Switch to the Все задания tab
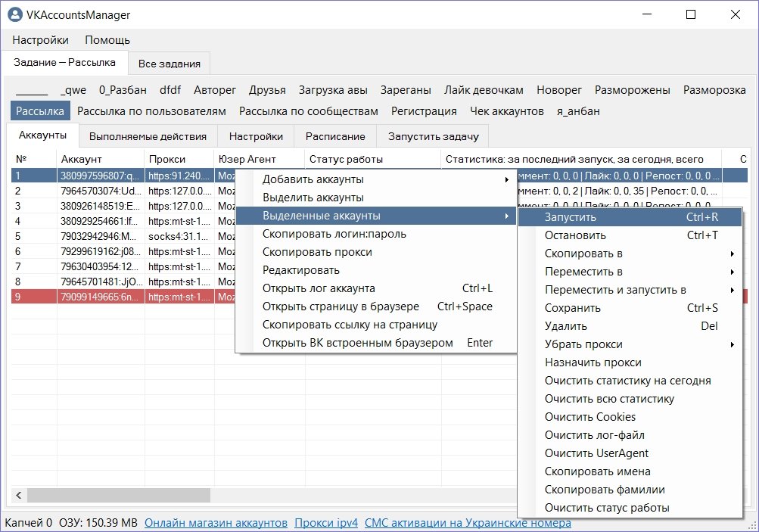The image size is (759, 532). 169,64
